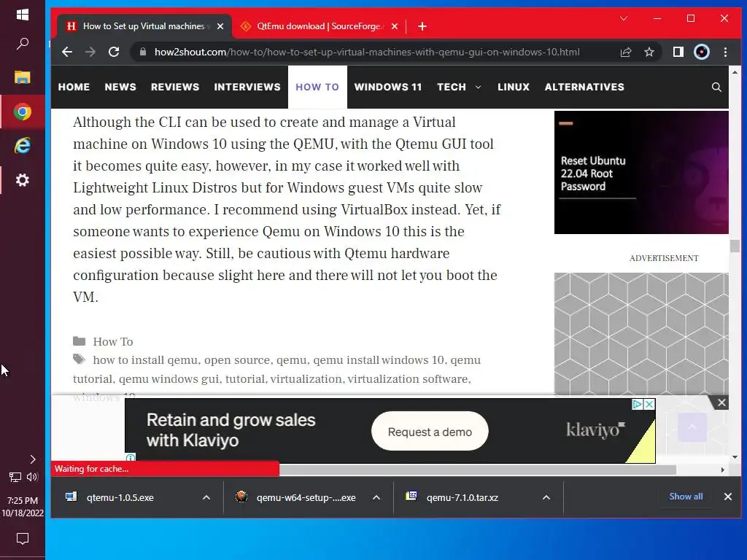Open LINUX nav item
The image size is (747, 560).
(514, 87)
